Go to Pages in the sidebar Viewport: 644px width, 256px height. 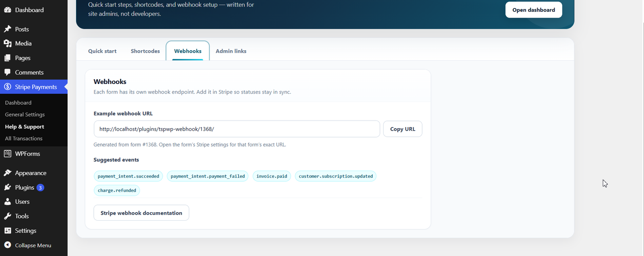pos(23,58)
